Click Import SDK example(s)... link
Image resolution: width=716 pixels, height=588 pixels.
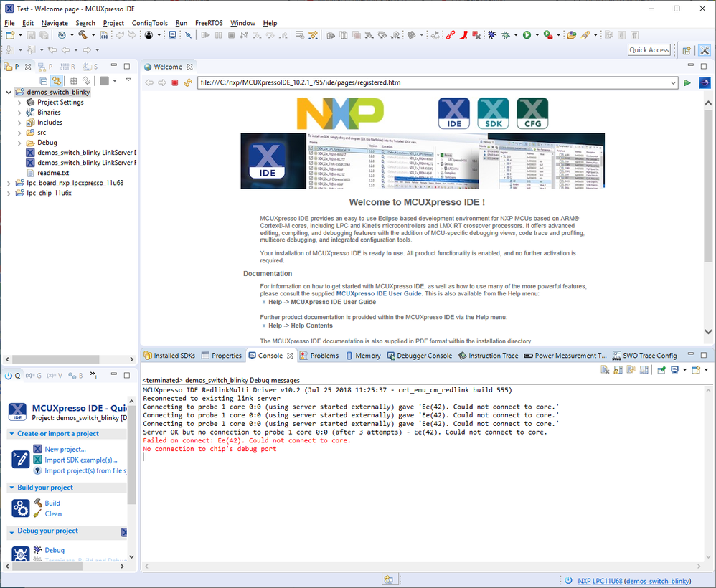(81, 460)
